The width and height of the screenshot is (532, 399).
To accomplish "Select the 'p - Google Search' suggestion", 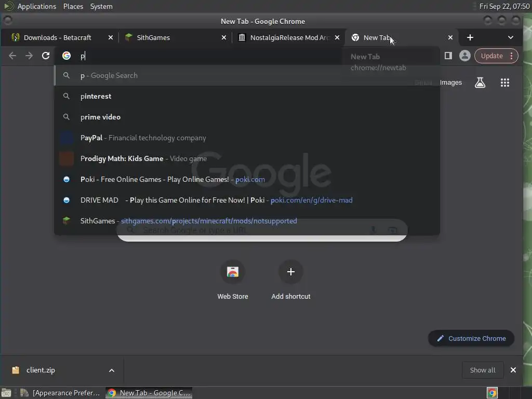I will point(247,75).
